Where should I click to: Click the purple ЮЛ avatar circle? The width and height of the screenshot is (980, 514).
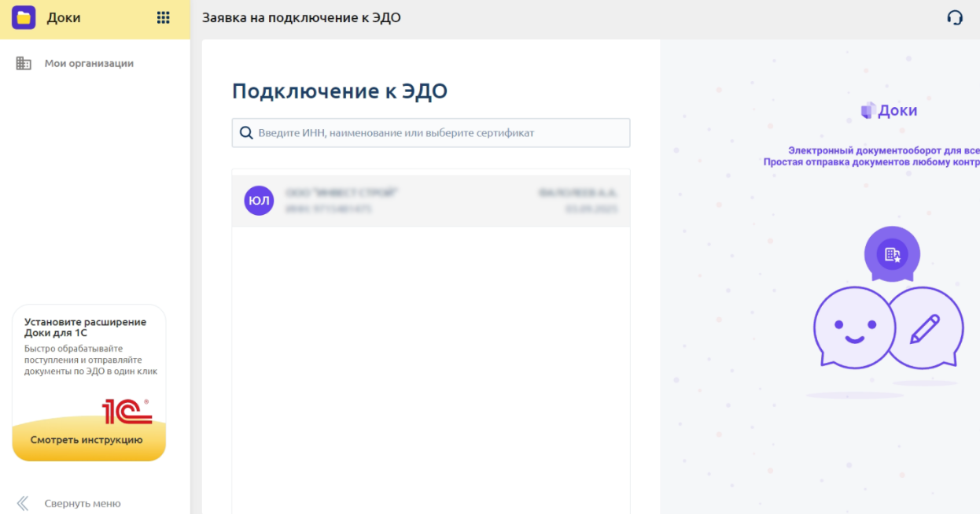point(259,201)
